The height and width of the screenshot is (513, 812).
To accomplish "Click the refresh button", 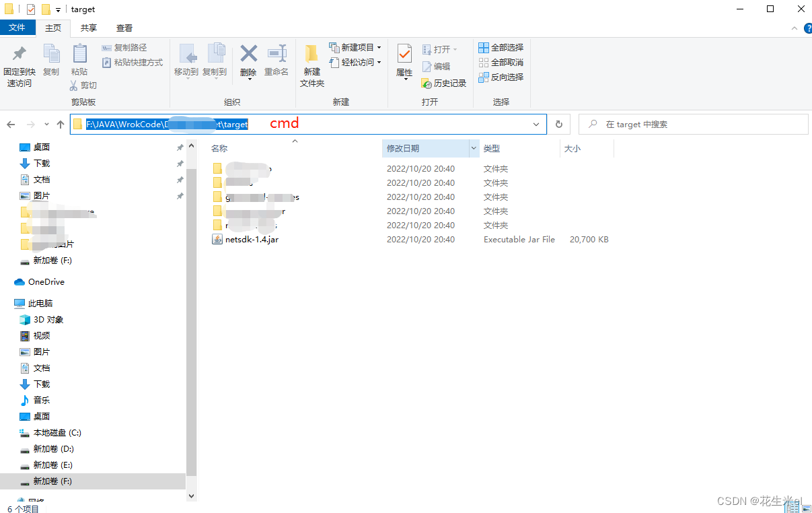I will [558, 125].
